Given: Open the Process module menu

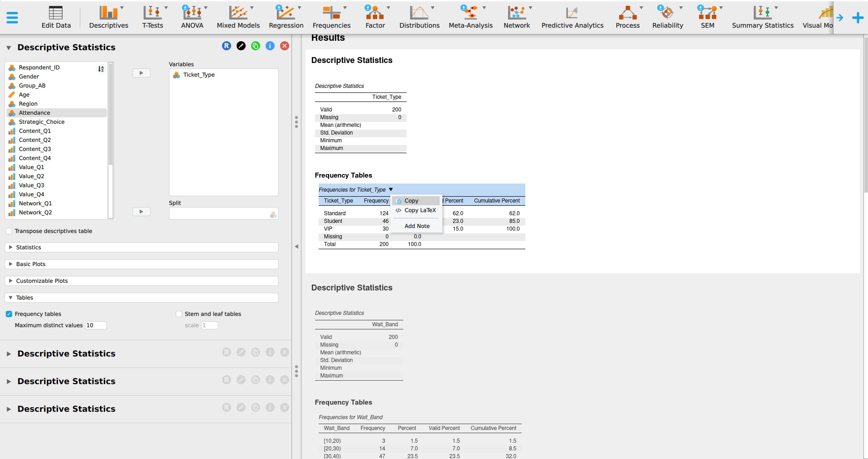Looking at the screenshot, I should coord(628,18).
